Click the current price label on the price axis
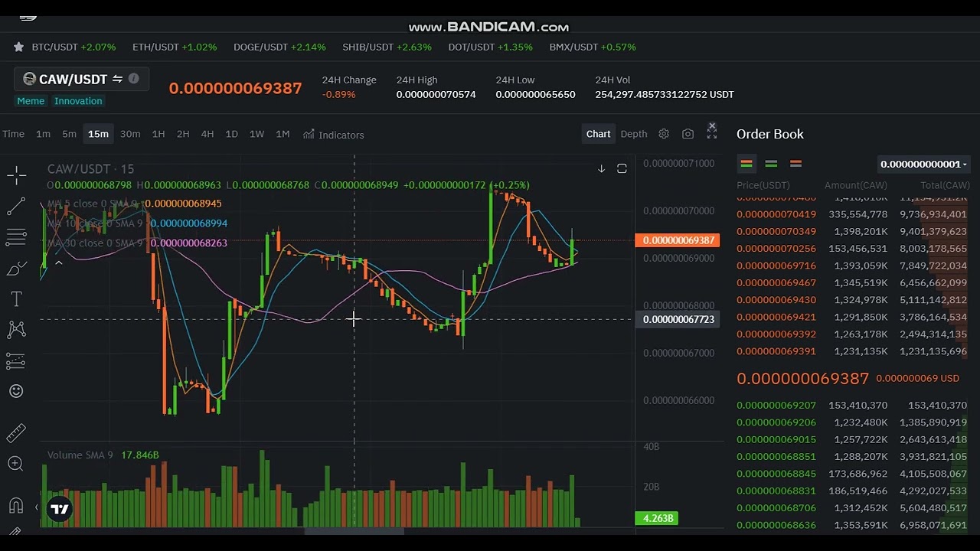980x551 pixels. tap(678, 240)
